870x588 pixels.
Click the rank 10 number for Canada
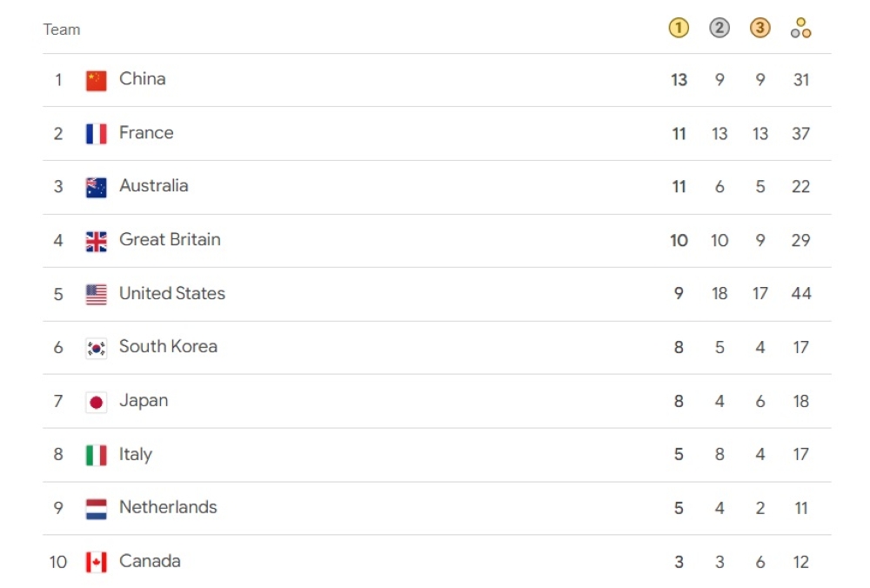(57, 562)
